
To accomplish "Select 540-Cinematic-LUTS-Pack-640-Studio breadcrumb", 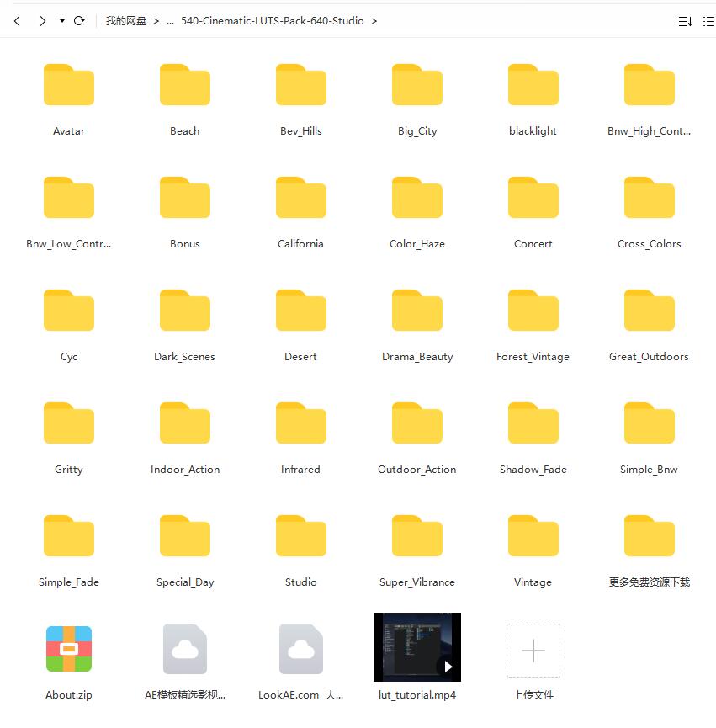I will 273,21.
